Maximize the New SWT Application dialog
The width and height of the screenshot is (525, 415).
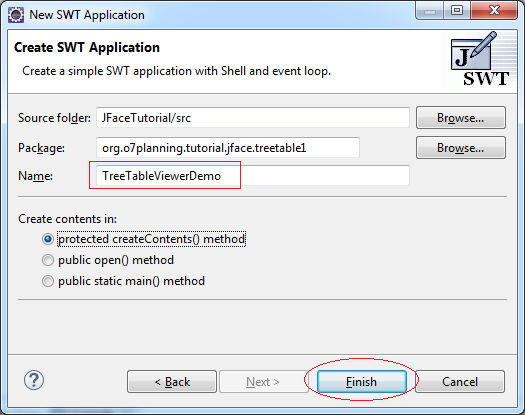(x=457, y=11)
